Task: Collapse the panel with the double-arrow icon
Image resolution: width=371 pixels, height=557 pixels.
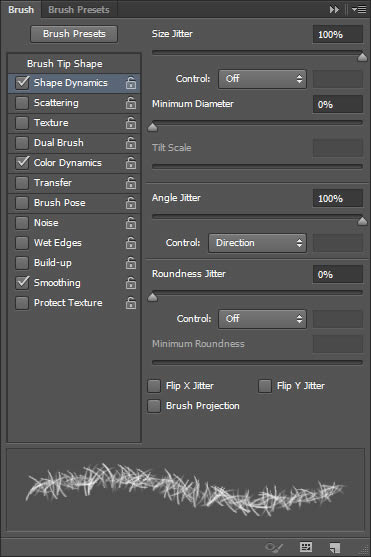Action: click(x=334, y=10)
